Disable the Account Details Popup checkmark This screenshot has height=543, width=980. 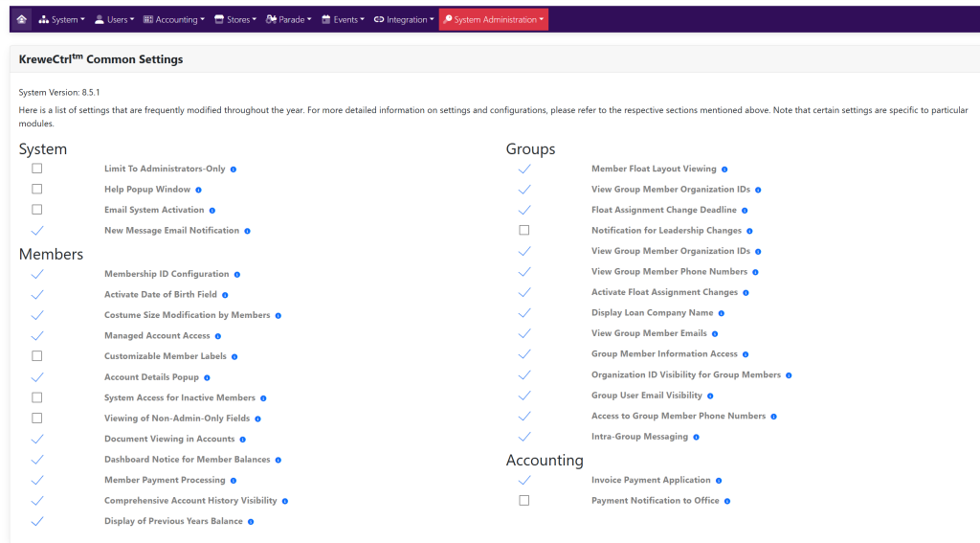pyautogui.click(x=37, y=377)
